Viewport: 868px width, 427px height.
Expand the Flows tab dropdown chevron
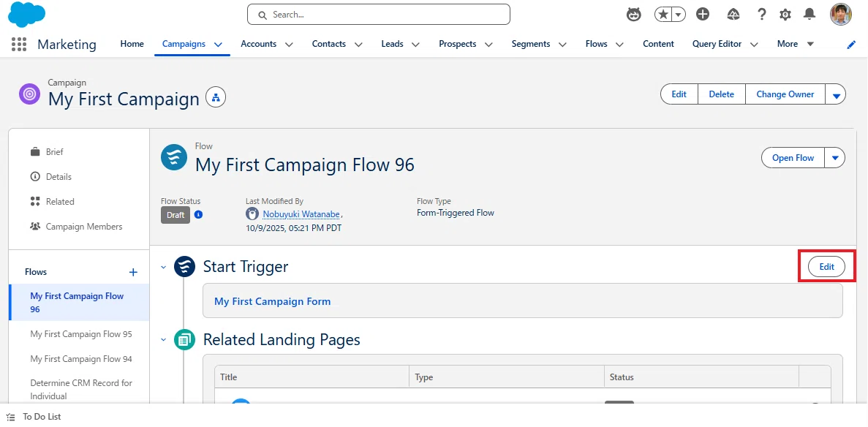click(619, 45)
